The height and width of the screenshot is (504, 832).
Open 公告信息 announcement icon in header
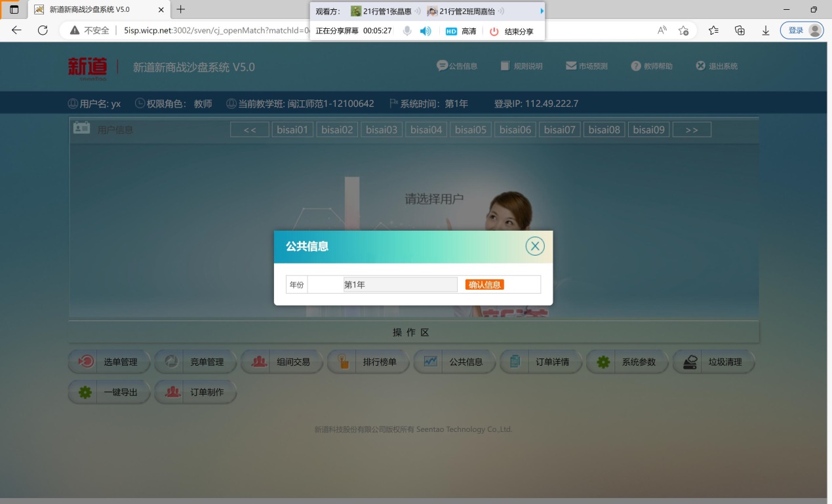[457, 66]
